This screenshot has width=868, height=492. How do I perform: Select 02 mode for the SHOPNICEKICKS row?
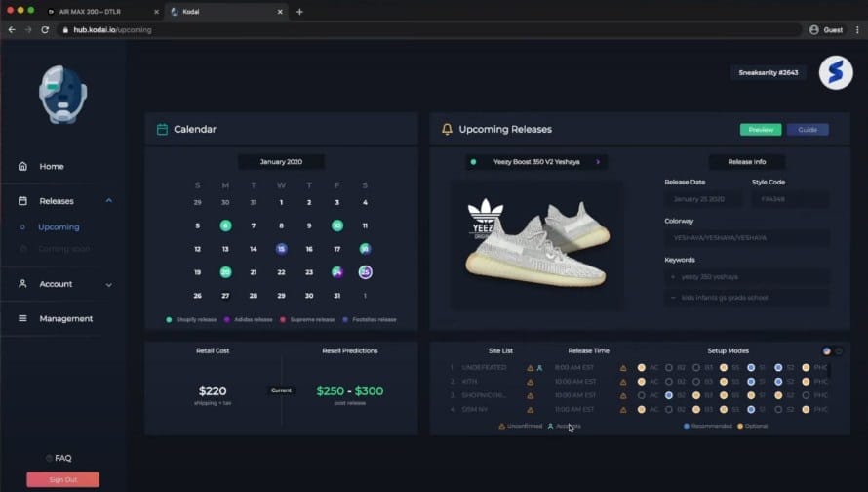(669, 395)
